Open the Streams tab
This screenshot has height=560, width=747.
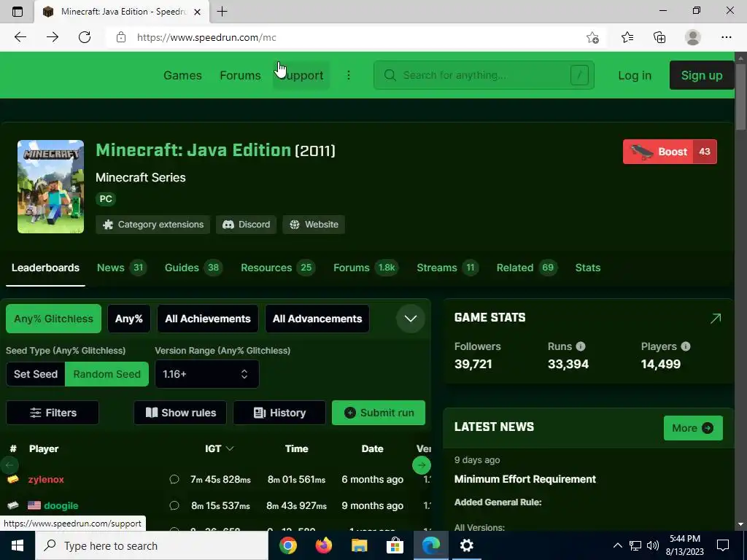click(x=447, y=268)
